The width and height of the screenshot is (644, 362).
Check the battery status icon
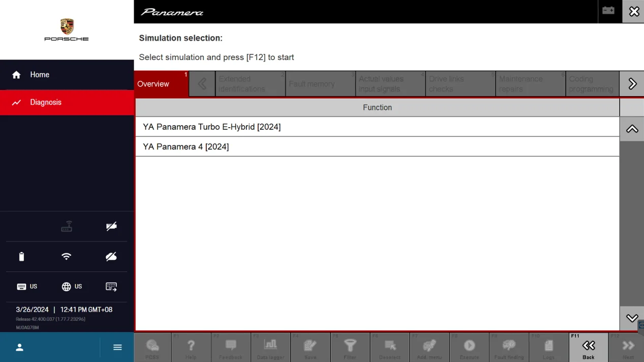21,257
